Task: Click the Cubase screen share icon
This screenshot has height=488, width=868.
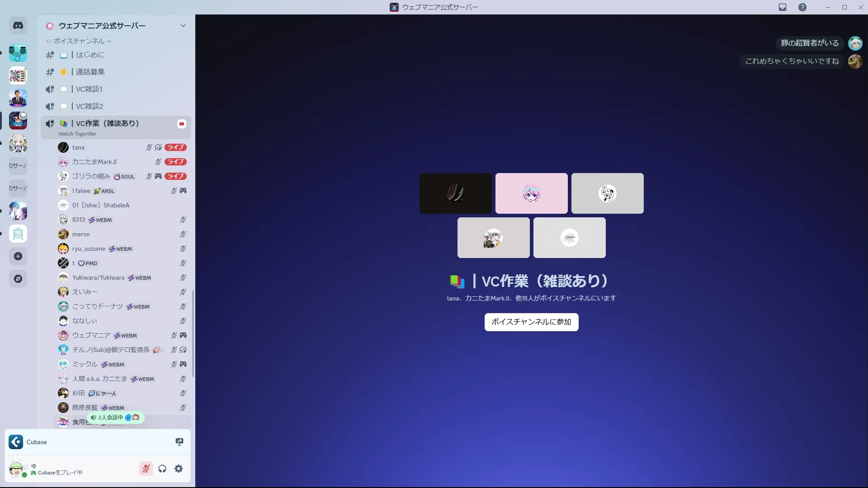Action: 179,442
